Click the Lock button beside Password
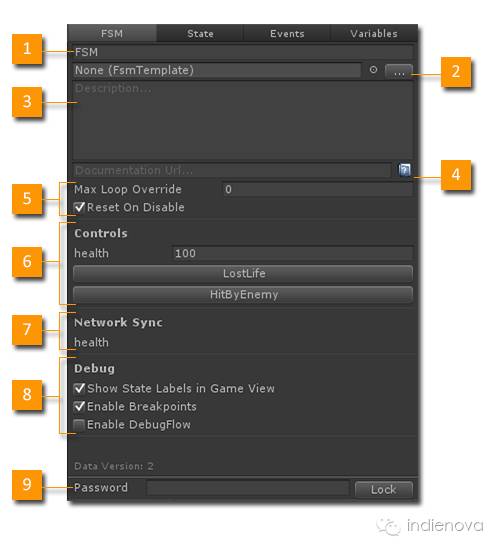This screenshot has width=500, height=550. point(384,489)
